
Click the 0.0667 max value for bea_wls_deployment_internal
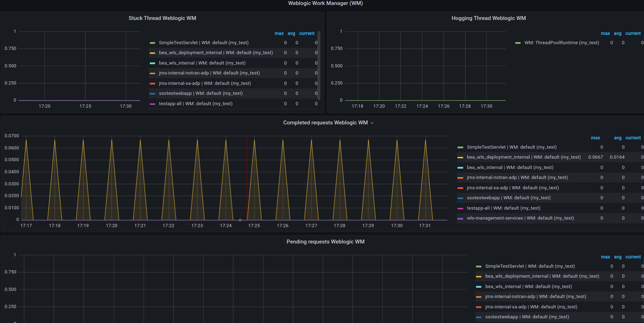[596, 157]
